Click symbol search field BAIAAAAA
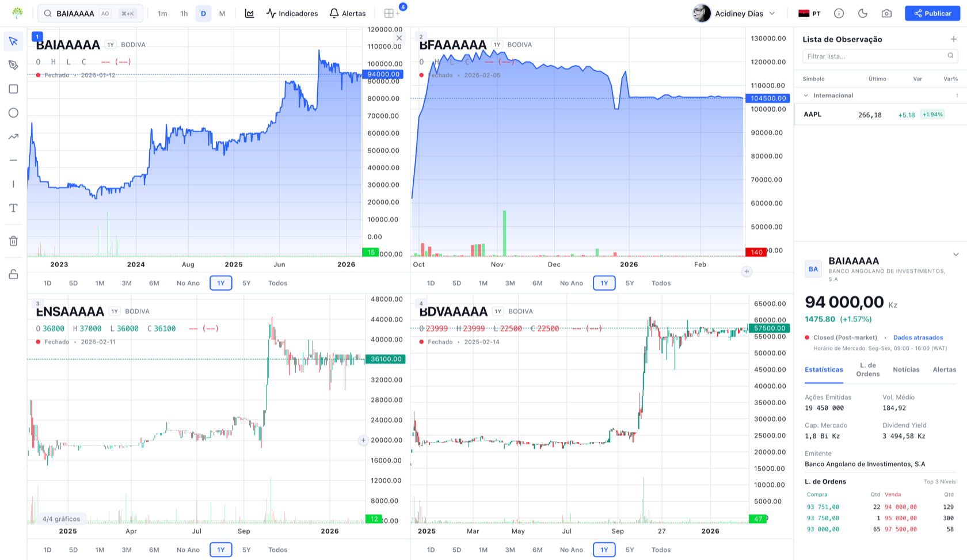 (90, 13)
